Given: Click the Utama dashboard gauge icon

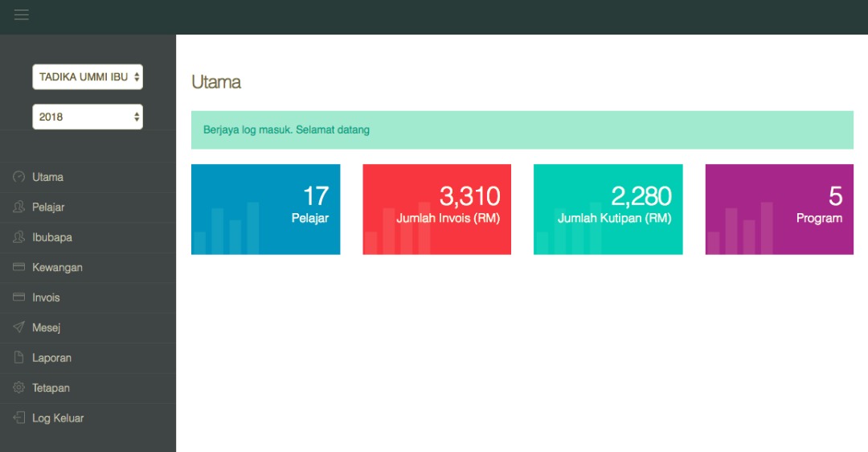Looking at the screenshot, I should click(19, 177).
